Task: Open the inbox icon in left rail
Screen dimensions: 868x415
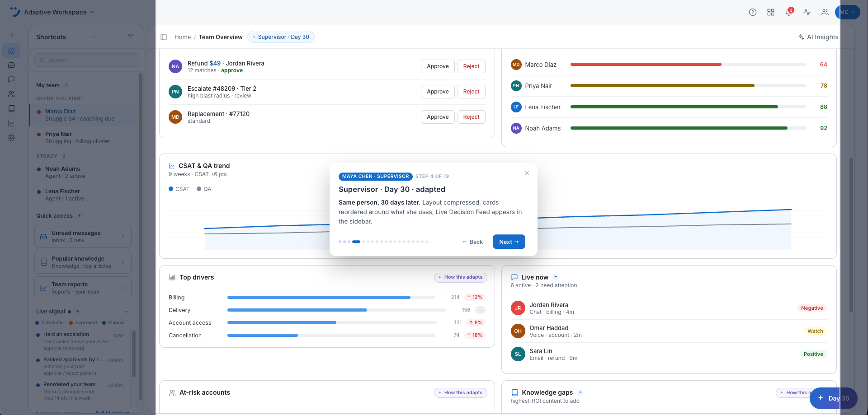Action: [x=11, y=65]
